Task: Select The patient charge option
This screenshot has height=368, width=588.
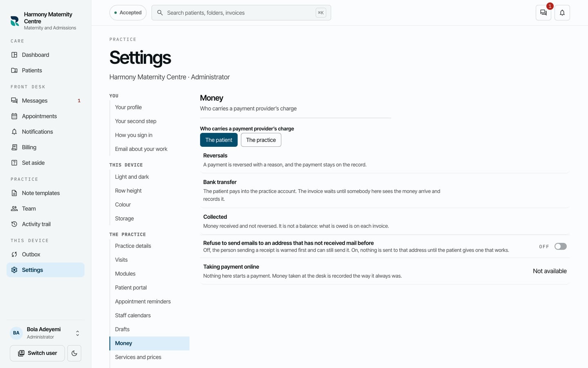Action: [x=219, y=140]
